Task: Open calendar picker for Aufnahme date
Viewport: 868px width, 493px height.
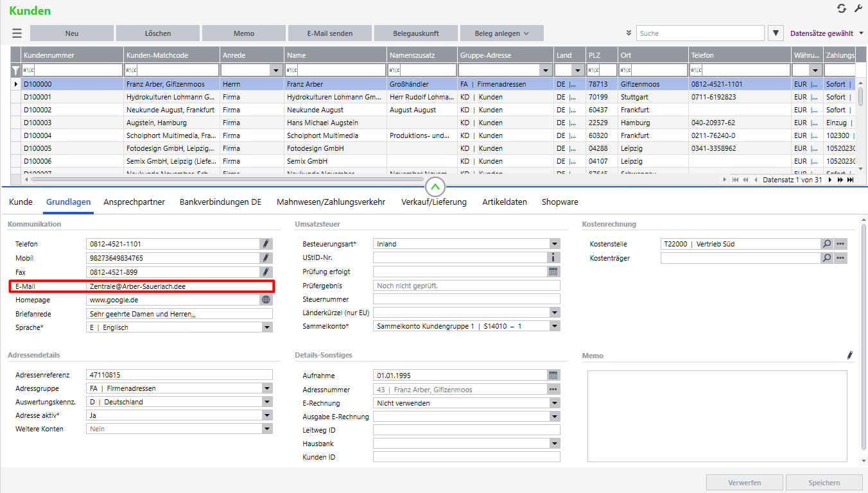Action: click(x=554, y=376)
